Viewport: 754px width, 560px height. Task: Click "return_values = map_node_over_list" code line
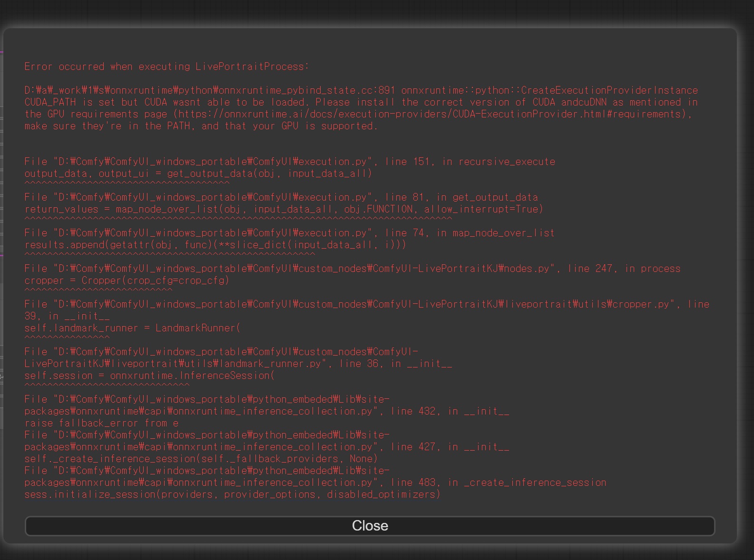(284, 209)
